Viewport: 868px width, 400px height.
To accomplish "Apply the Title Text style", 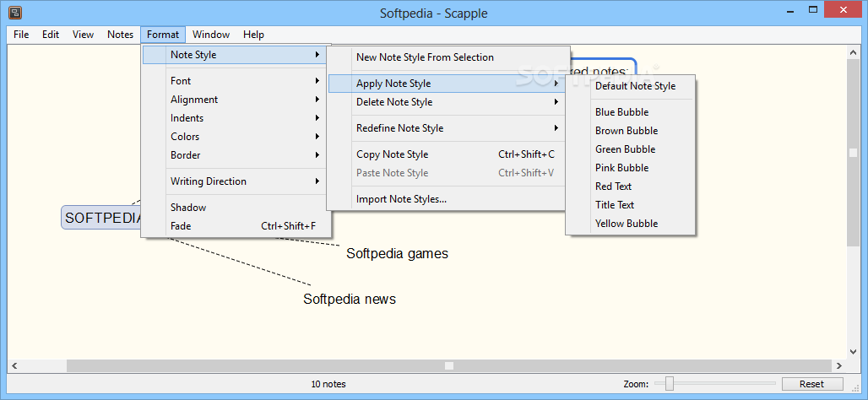I will (631, 205).
